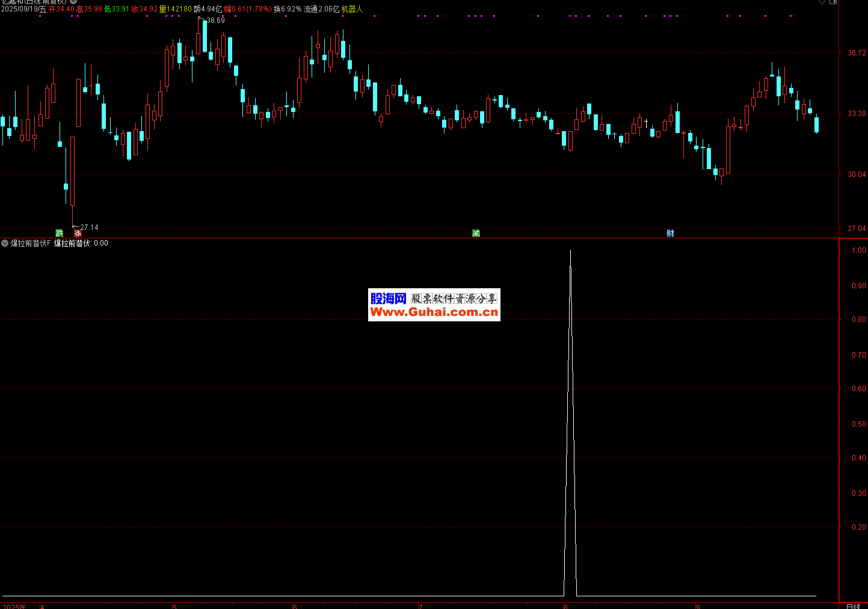The height and width of the screenshot is (609, 868).
Task: Click the 0.50 indicator axis label
Action: pyautogui.click(x=858, y=424)
